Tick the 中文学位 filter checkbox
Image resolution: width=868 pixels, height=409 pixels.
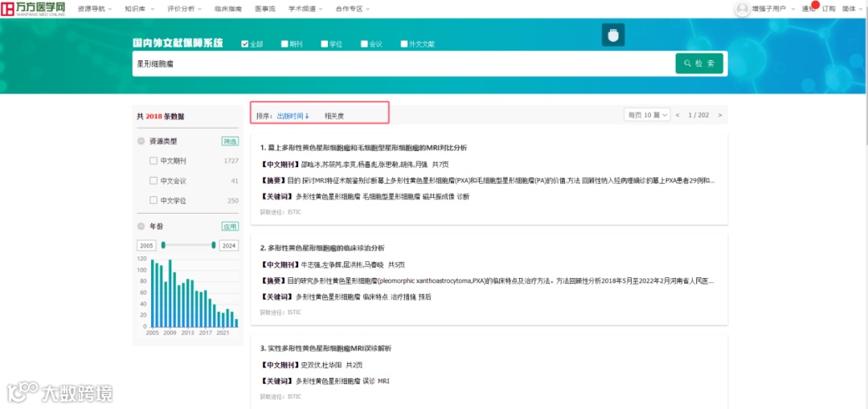[x=154, y=200]
